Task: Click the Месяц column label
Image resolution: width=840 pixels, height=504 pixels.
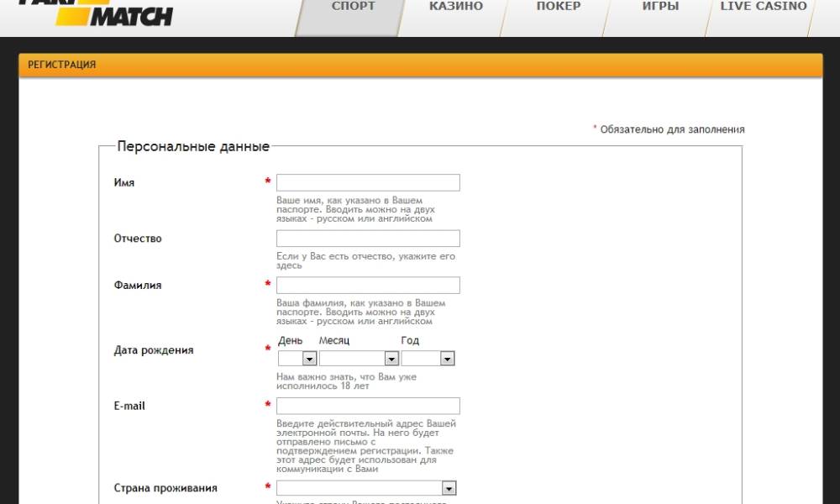Action: [334, 341]
